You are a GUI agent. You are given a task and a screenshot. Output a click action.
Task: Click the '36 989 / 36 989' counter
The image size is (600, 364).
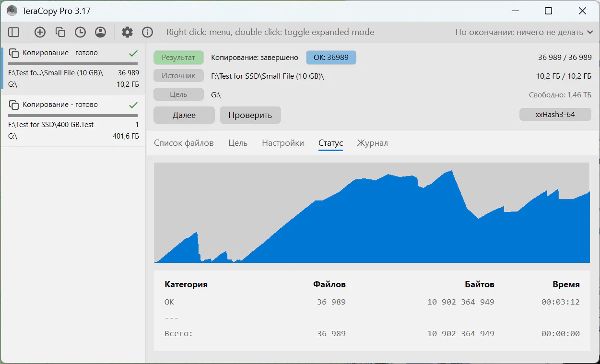[x=565, y=58]
